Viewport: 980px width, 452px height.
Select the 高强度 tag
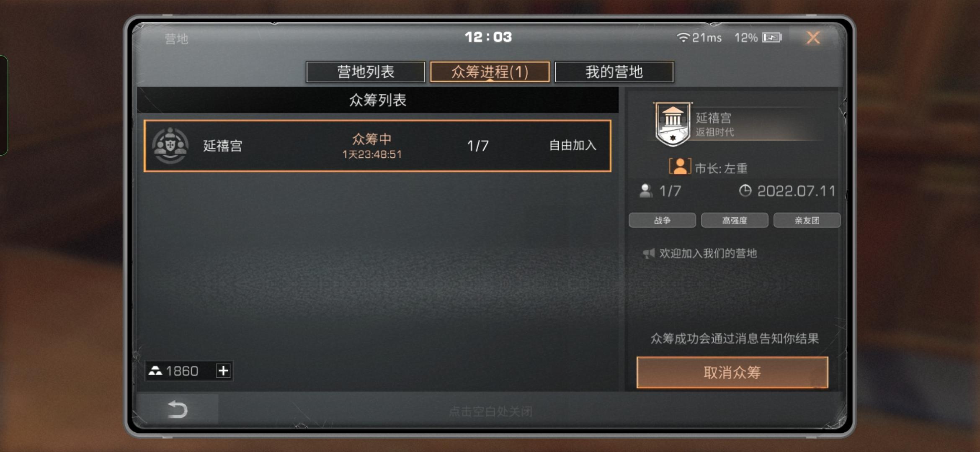(735, 220)
